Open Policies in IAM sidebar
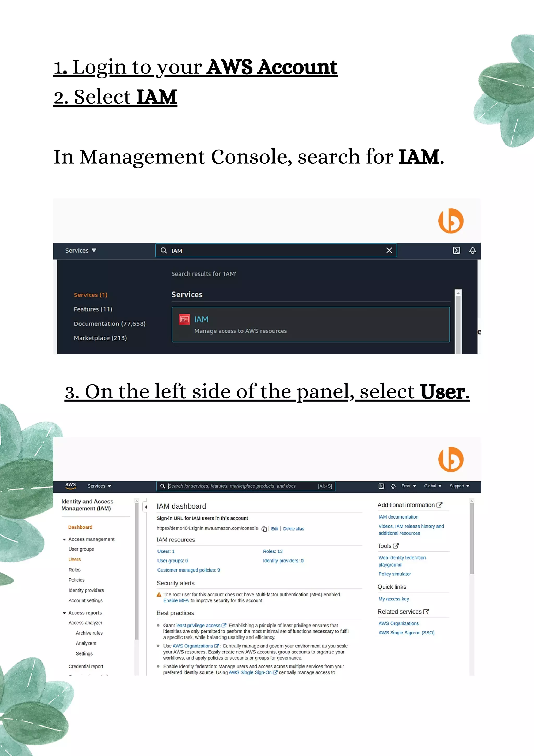Image resolution: width=534 pixels, height=756 pixels. click(x=77, y=580)
